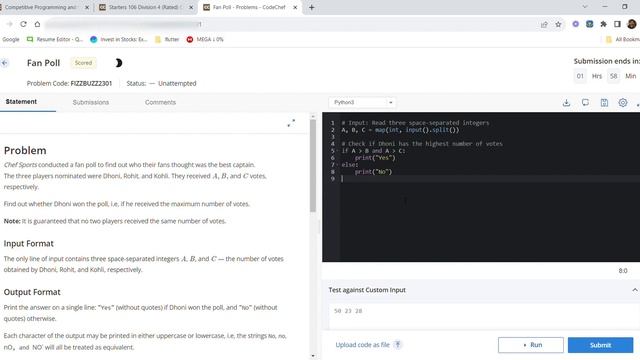Screen dimensions: 640x360
Task: Share this page icon in address bar
Action: click(x=544, y=24)
